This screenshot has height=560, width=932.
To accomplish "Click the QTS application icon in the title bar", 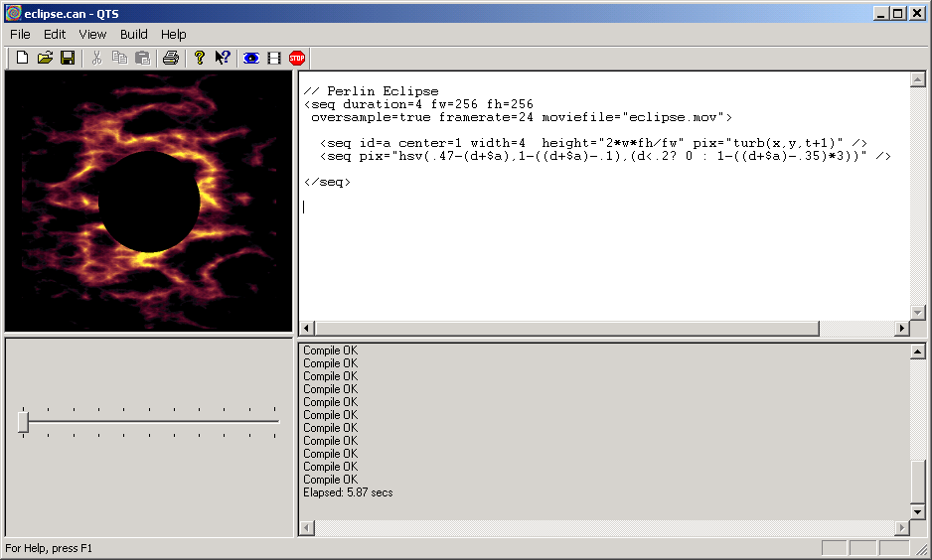I will click(13, 13).
